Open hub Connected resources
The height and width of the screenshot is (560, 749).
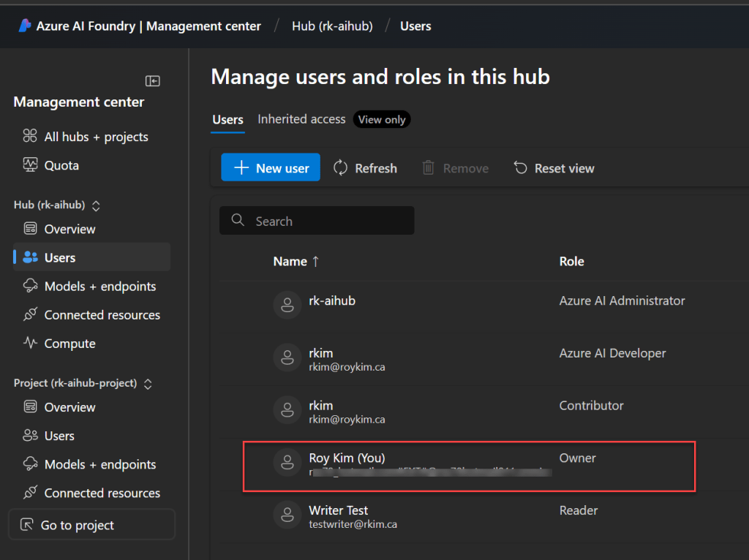point(102,315)
